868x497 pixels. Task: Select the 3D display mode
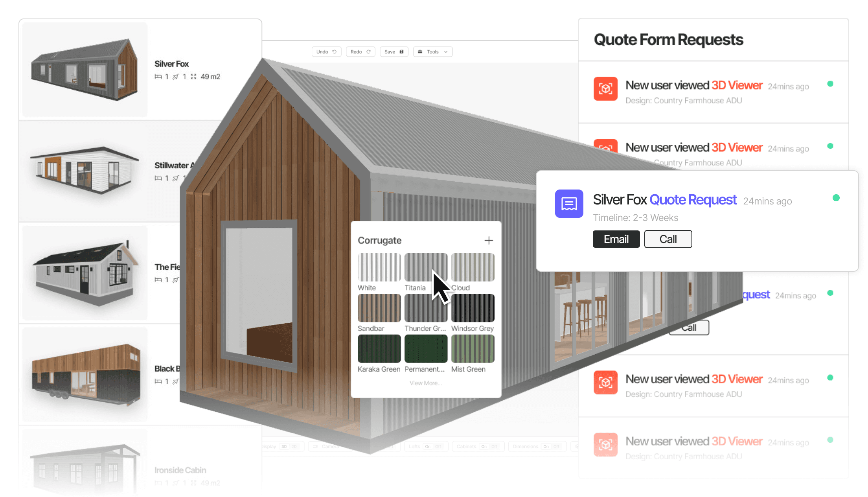pyautogui.click(x=285, y=447)
